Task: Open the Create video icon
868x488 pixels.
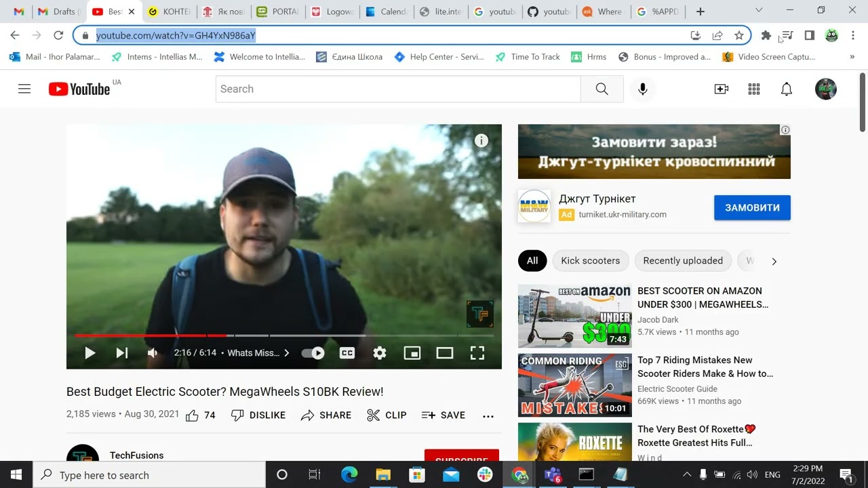Action: click(x=722, y=89)
